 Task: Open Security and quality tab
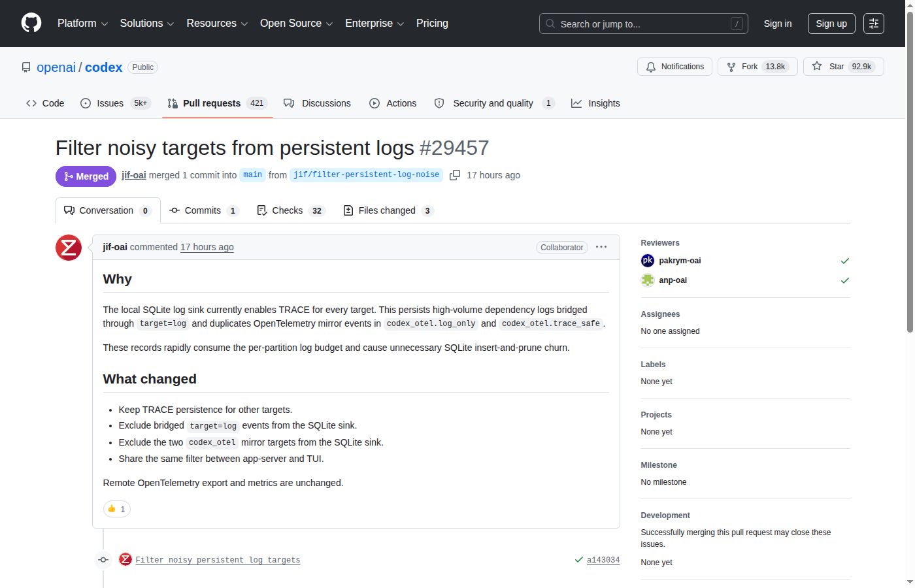click(494, 103)
